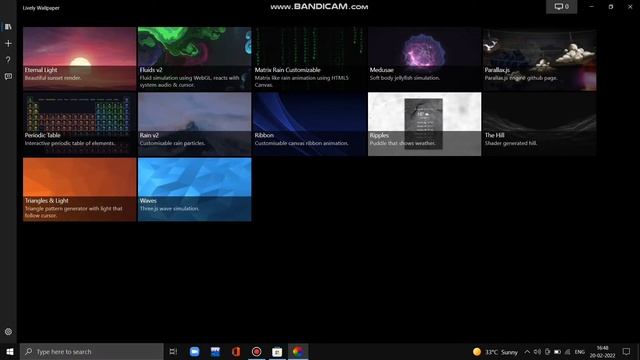This screenshot has width=640, height=360.
Task: Click the Add Wallpaper plus icon
Action: point(8,43)
